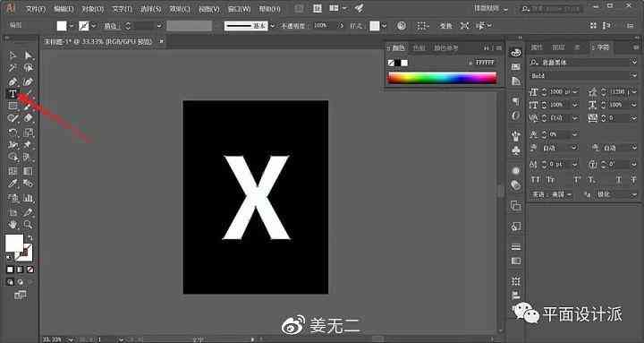This screenshot has width=644, height=343.
Task: Select the Eyedropper tool
Action: 13,184
